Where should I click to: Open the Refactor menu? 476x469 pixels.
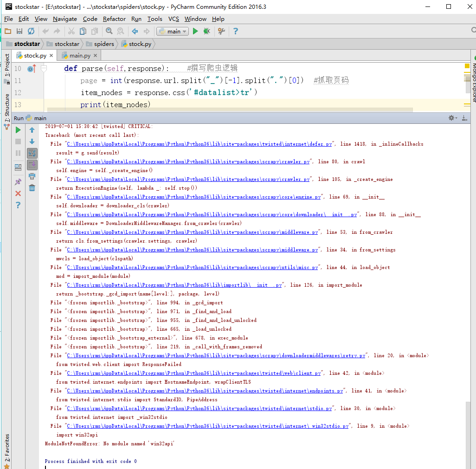point(114,19)
